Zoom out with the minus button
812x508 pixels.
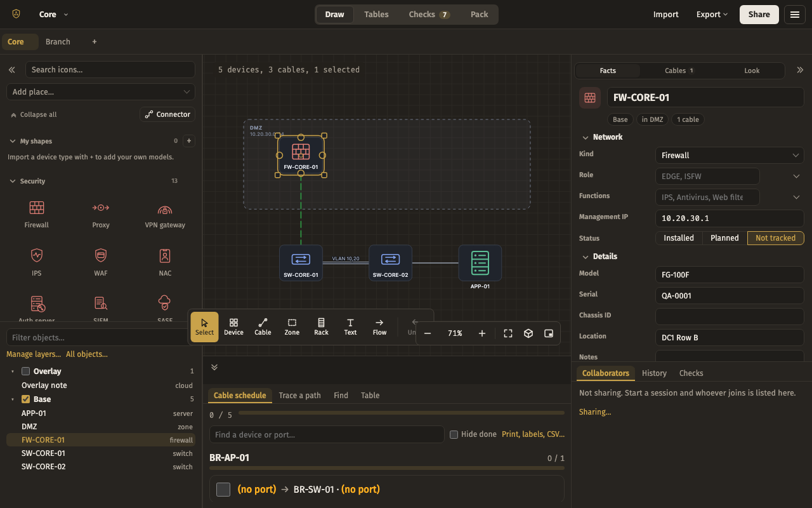pos(428,333)
